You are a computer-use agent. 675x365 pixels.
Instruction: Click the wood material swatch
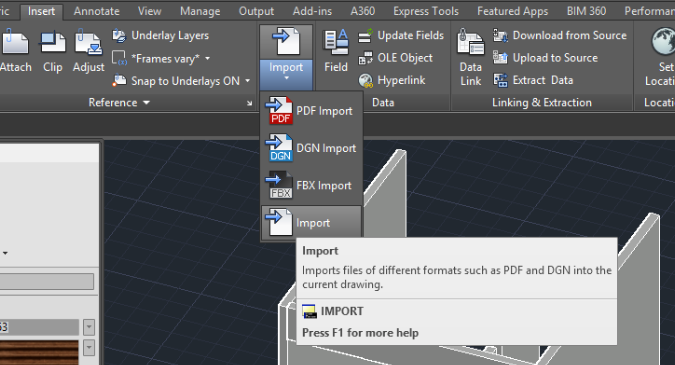tap(39, 352)
